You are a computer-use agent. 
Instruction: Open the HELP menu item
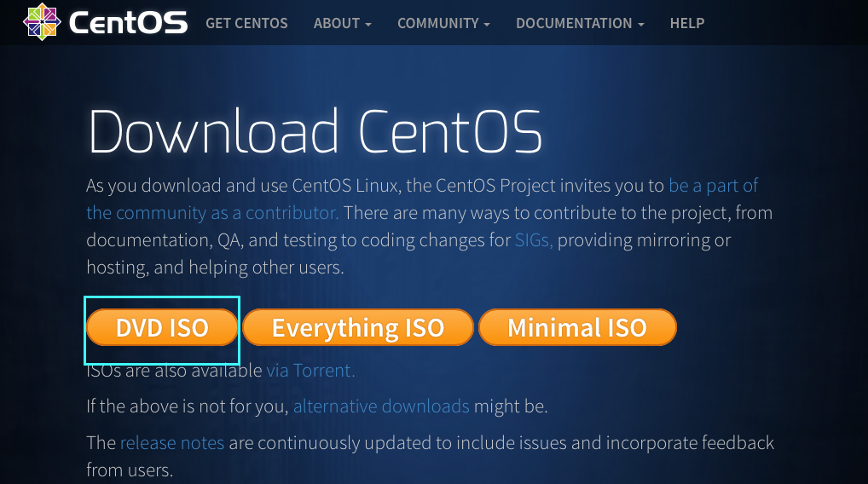coord(687,23)
